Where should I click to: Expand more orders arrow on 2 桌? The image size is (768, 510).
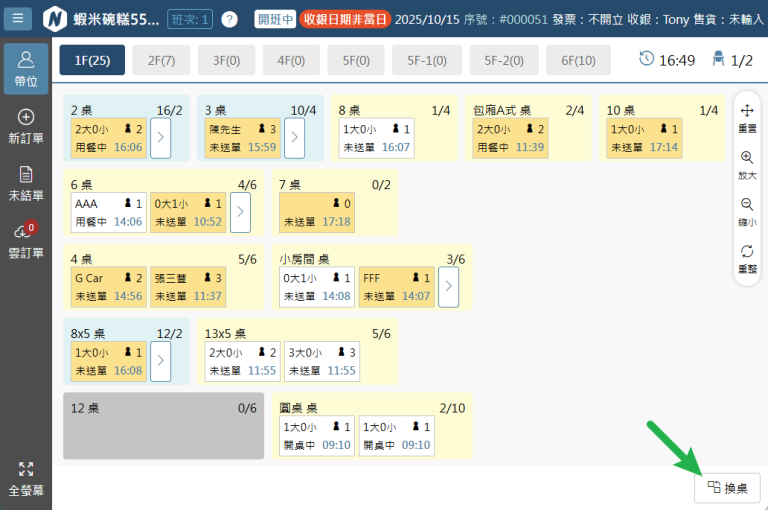(x=160, y=138)
